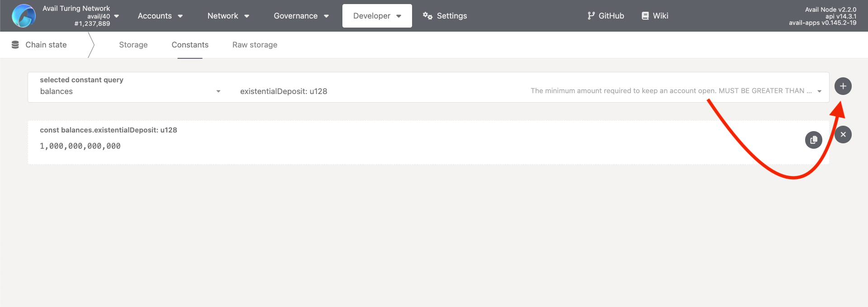Add the selected constant query with plus icon
Image resolution: width=868 pixels, height=307 pixels.
coord(843,86)
